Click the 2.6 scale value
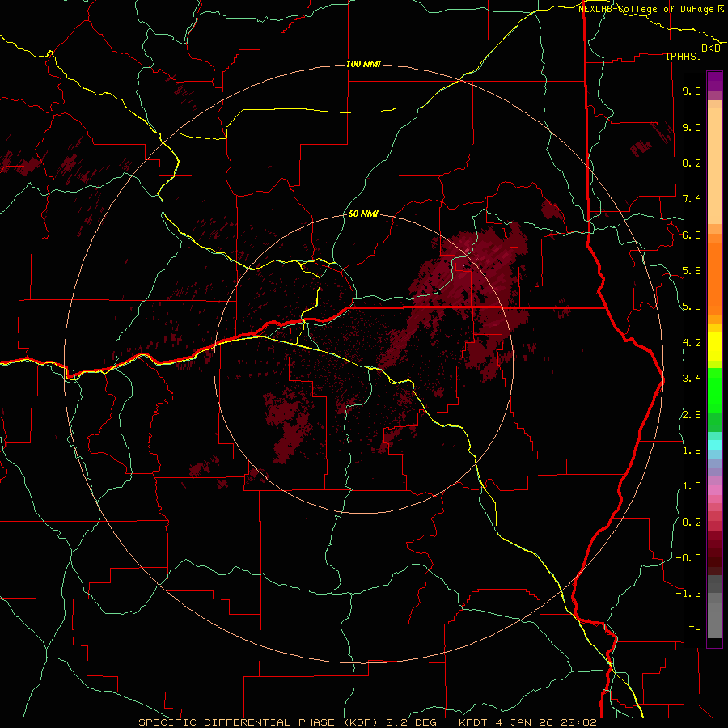The height and width of the screenshot is (728, 728). 692,415
